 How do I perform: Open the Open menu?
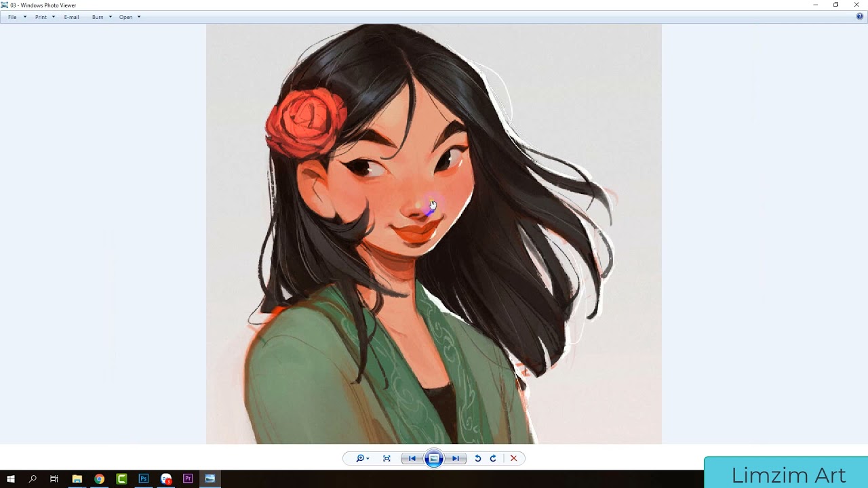click(125, 17)
